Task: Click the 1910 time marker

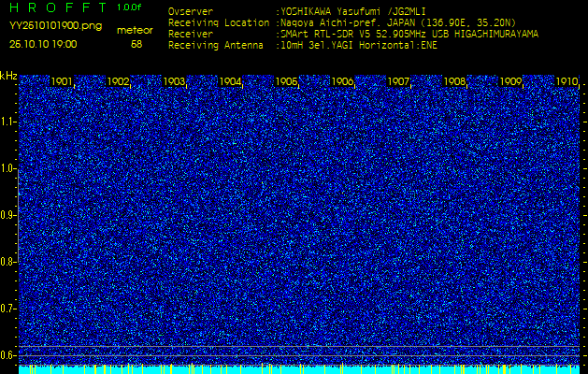Action: tap(566, 81)
